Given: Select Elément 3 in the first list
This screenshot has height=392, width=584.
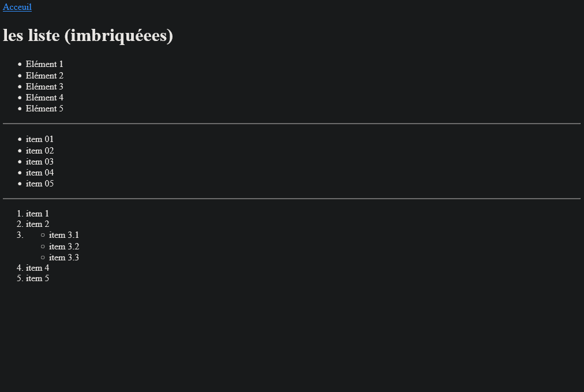Looking at the screenshot, I should coord(44,87).
